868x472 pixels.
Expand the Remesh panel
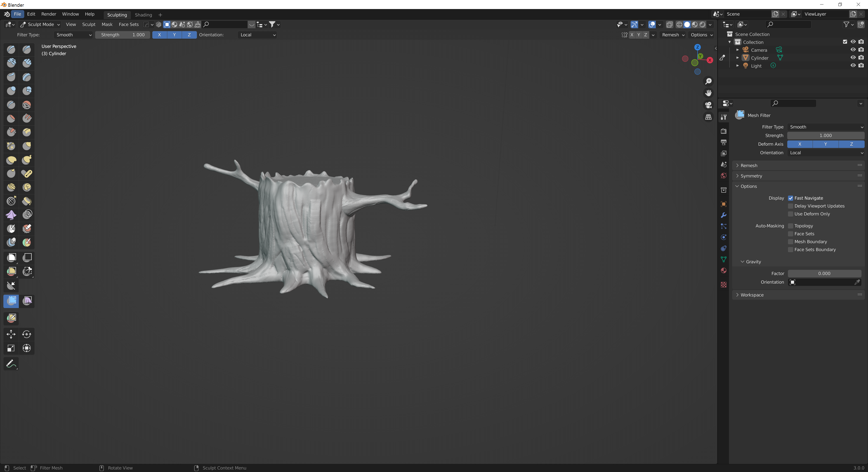749,165
